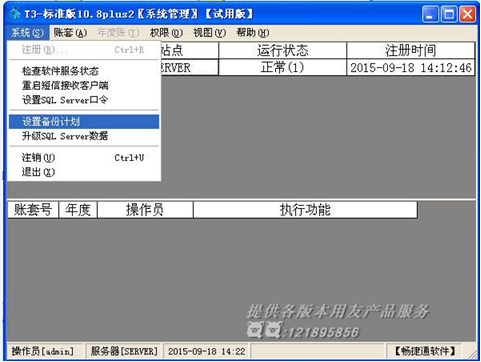Screen dimensions: 481x362
Task: Click the 账套号 column header
Action: pos(33,210)
